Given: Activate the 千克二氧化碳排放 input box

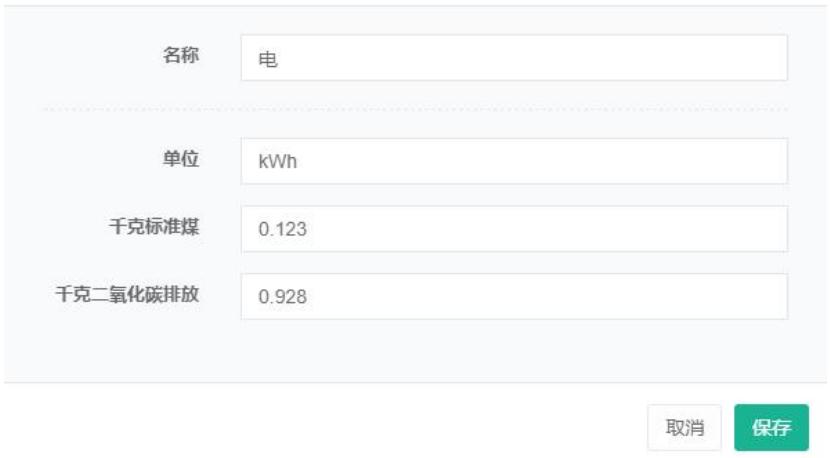Looking at the screenshot, I should [x=514, y=297].
